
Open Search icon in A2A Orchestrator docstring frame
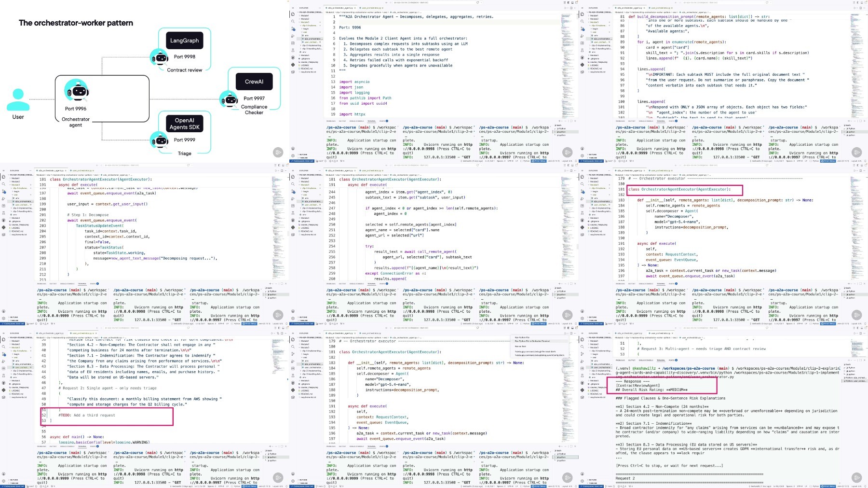293,22
